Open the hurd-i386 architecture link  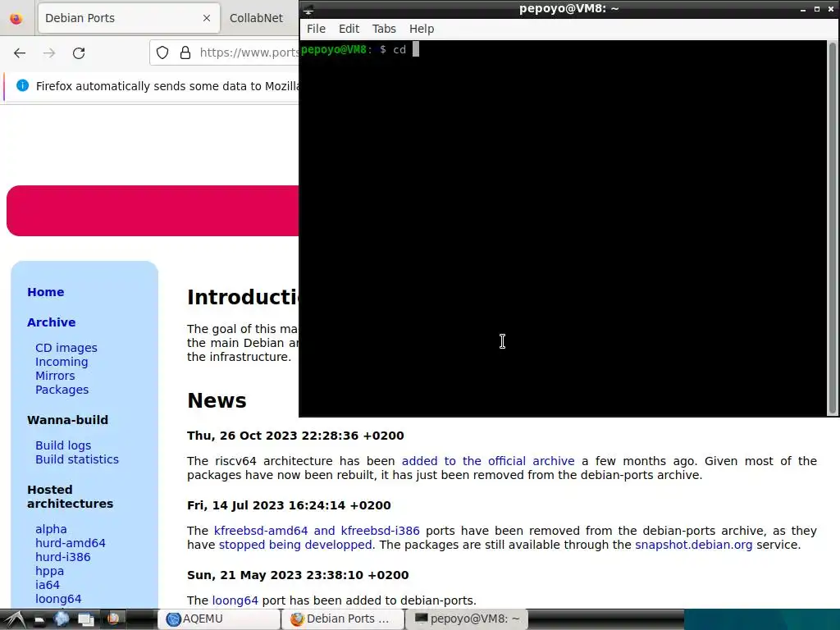point(63,557)
